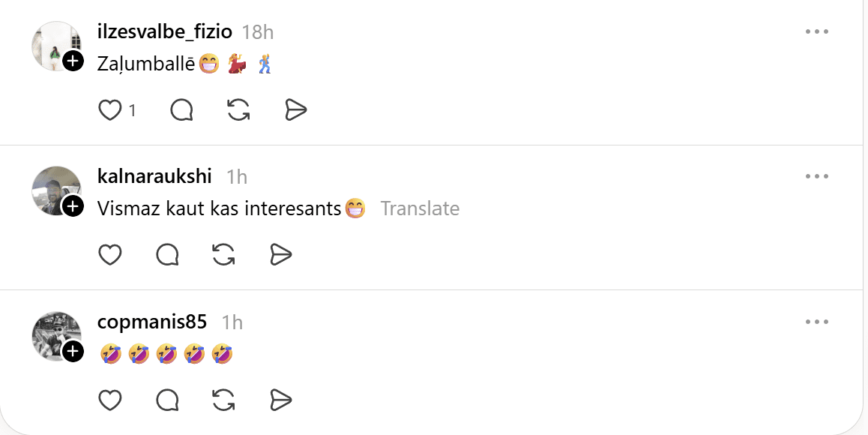
Task: Share ilzesvalbe_fizio's comment via send icon
Action: (296, 111)
